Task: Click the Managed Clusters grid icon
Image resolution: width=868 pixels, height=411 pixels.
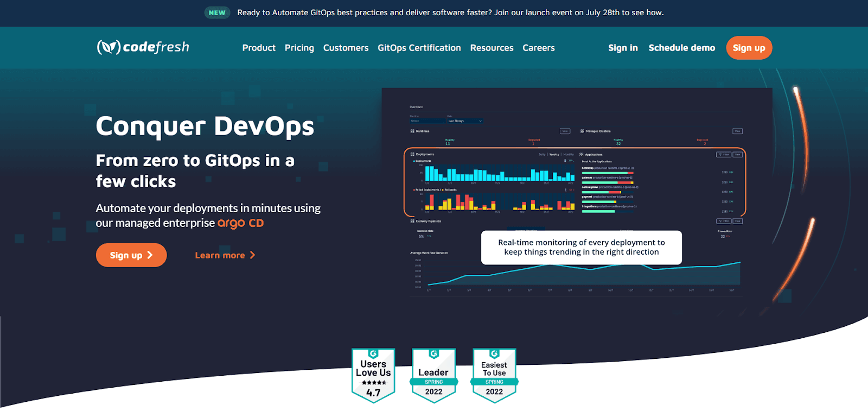Action: tap(582, 131)
